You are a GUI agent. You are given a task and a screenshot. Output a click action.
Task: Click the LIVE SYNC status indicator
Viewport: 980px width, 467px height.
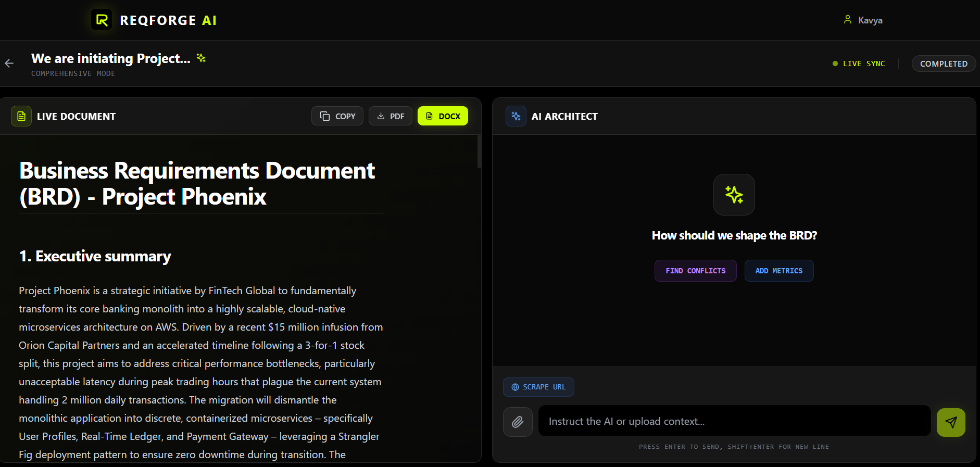point(859,64)
